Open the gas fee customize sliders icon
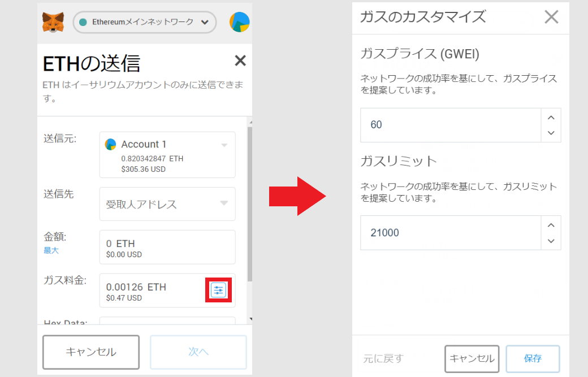 click(218, 290)
